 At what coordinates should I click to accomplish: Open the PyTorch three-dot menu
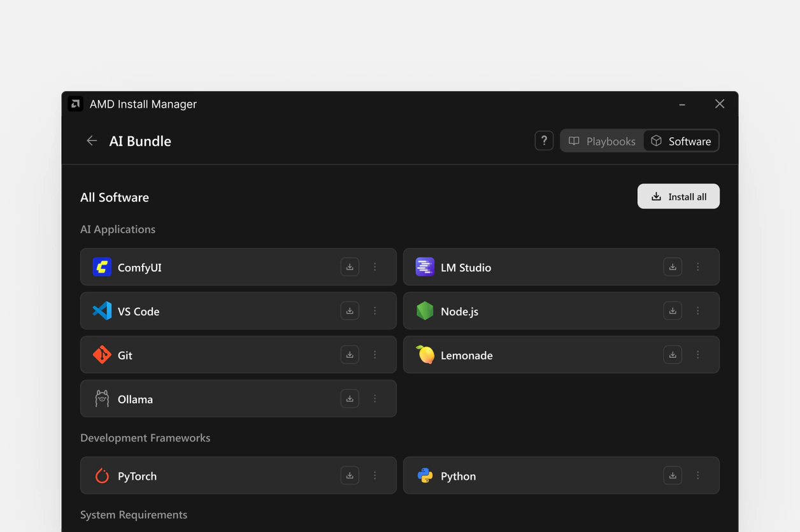[x=375, y=475]
